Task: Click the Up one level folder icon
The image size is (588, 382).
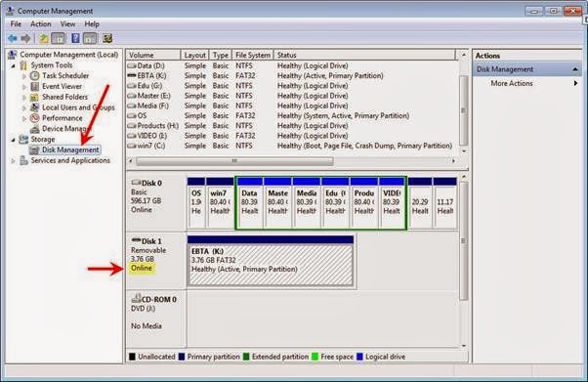Action: coord(44,38)
